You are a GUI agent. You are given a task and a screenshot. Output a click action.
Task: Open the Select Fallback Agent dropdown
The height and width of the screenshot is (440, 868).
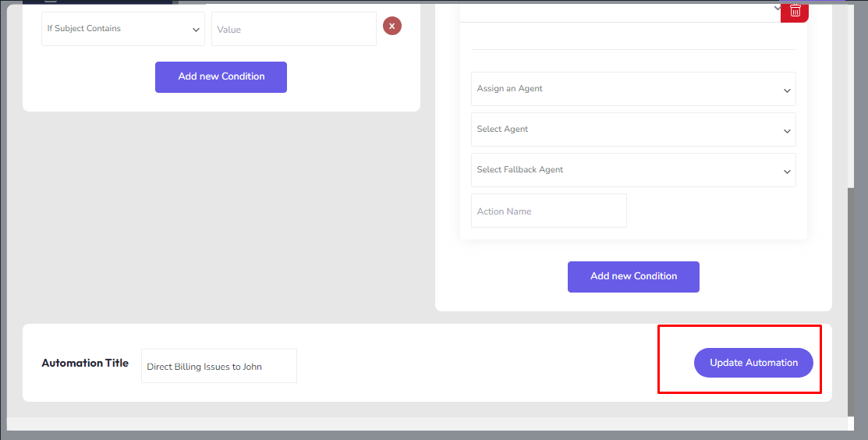(633, 170)
